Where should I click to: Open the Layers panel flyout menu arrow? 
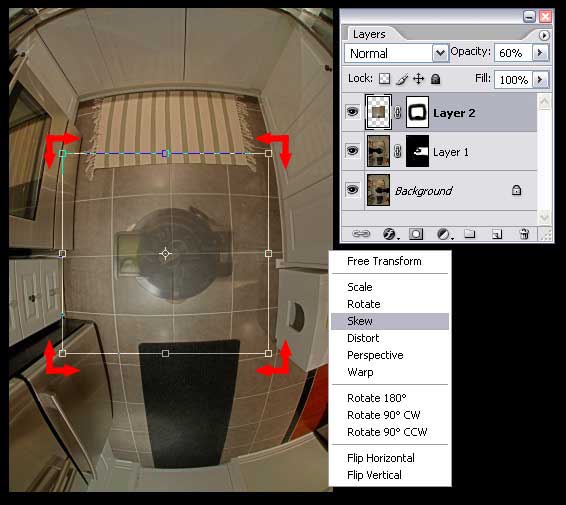pos(544,35)
